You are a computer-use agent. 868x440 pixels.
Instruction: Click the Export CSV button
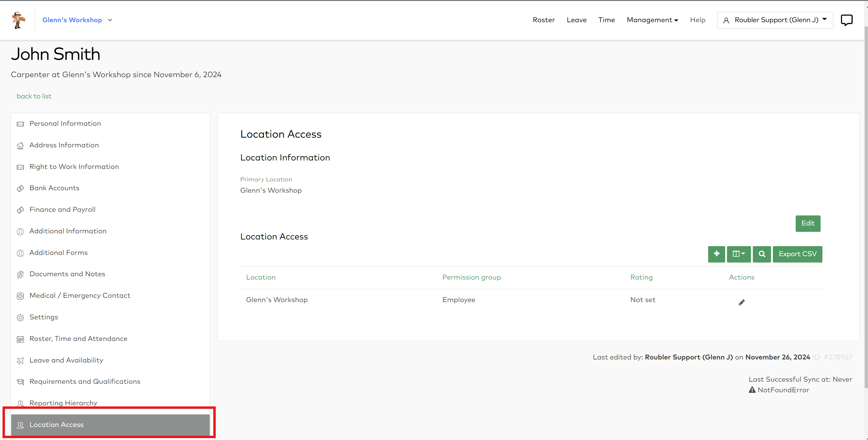[x=797, y=254]
